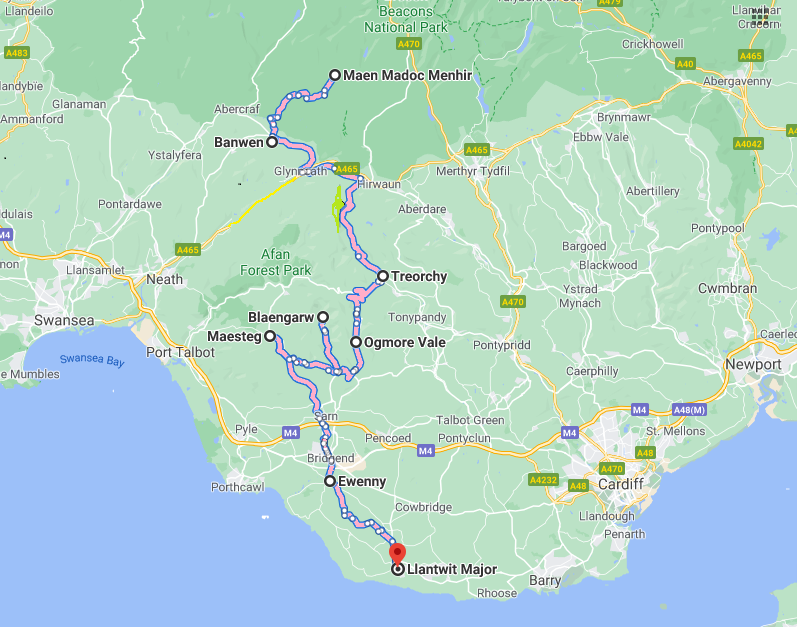Click the Ewenny waypoint circle
The image size is (797, 627).
330,481
